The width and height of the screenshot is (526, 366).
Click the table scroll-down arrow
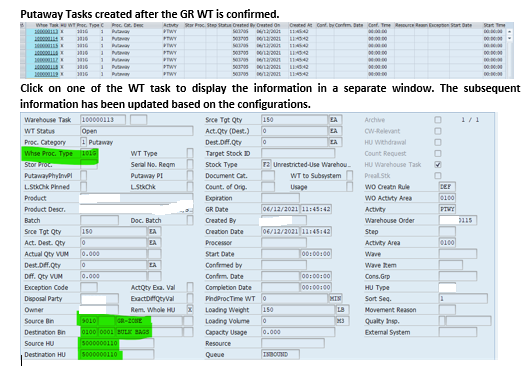click(x=510, y=38)
